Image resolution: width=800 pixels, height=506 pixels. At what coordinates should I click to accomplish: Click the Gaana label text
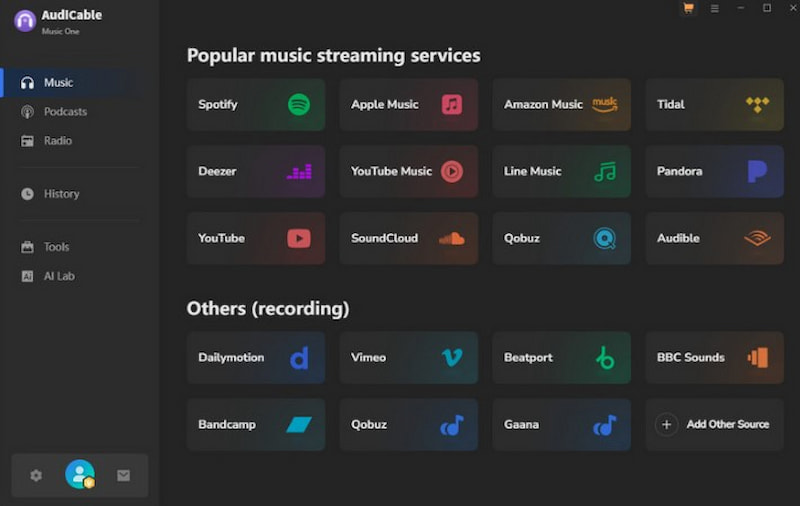(521, 424)
